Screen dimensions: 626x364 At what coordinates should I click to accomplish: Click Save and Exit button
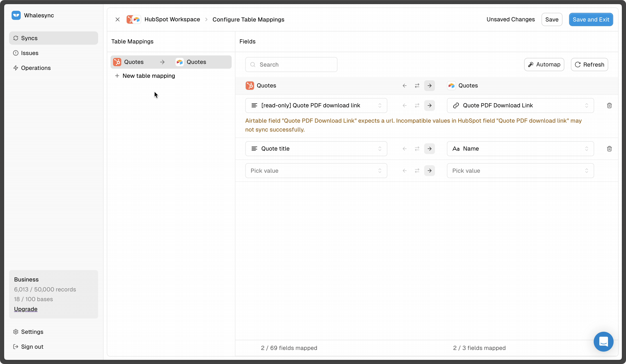[591, 19]
